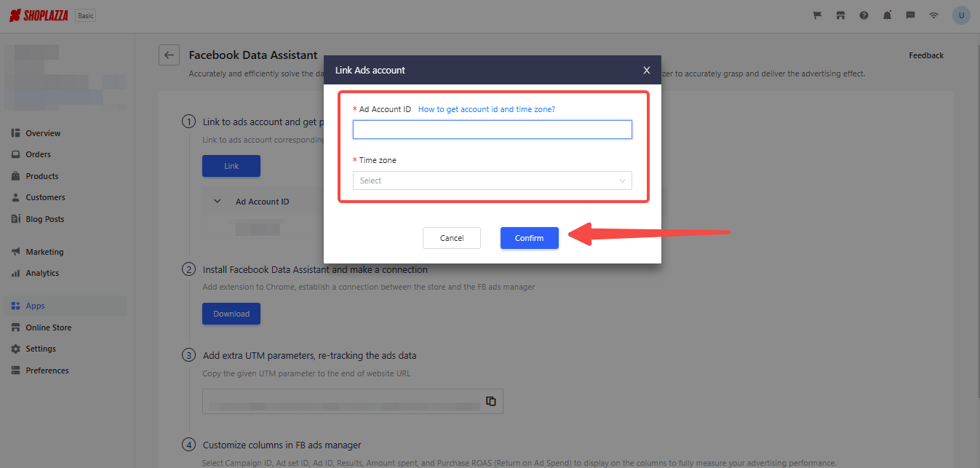Close the Link Ads account dialog
This screenshot has height=468, width=980.
[647, 70]
